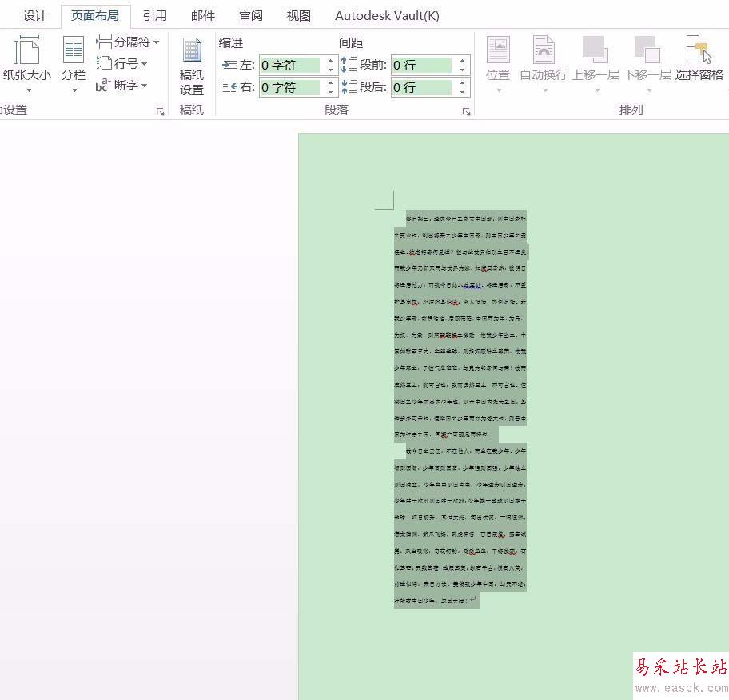
Task: Open the 纸张大小 paper size icon
Action: point(26,50)
